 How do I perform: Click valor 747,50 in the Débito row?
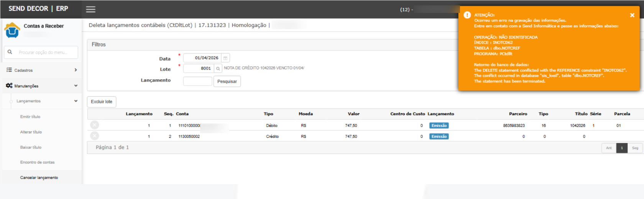351,126
